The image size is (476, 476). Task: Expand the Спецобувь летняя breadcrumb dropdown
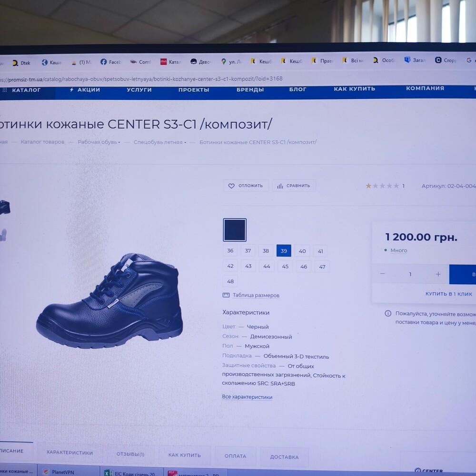[185, 142]
